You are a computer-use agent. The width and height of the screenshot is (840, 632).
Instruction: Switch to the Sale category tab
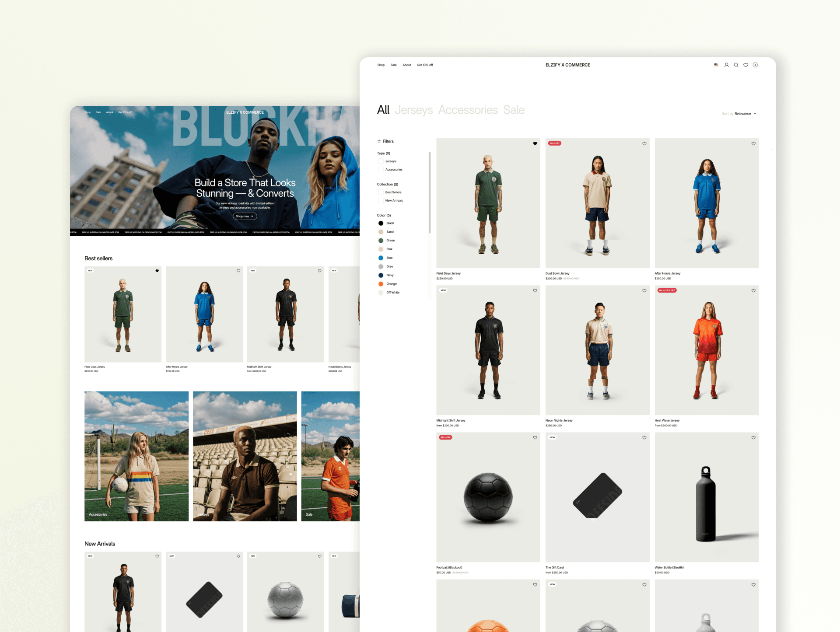pyautogui.click(x=514, y=110)
